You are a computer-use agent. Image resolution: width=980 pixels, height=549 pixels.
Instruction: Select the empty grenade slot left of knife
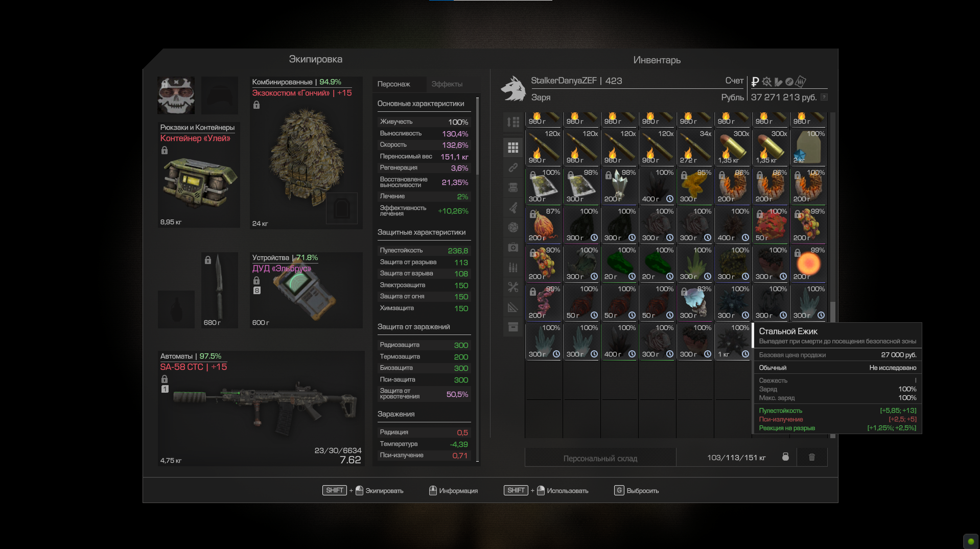pos(176,309)
